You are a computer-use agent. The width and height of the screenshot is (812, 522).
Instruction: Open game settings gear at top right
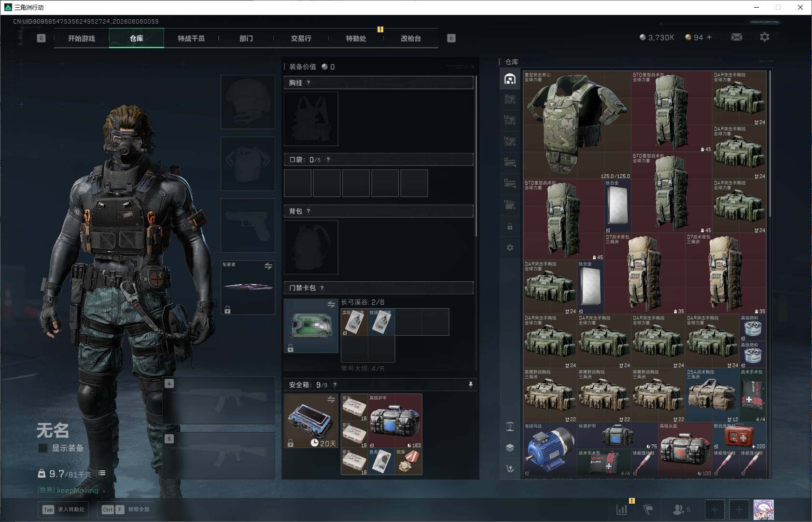(765, 37)
